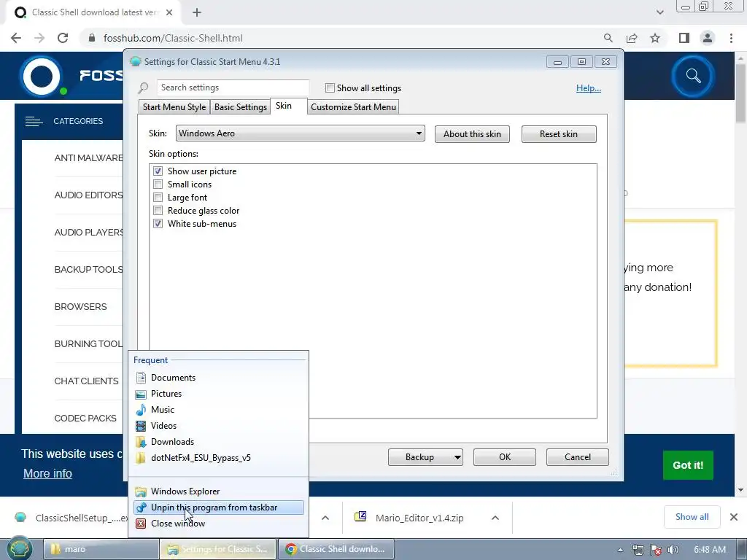Open Pictures from Frequent list

click(x=219, y=394)
